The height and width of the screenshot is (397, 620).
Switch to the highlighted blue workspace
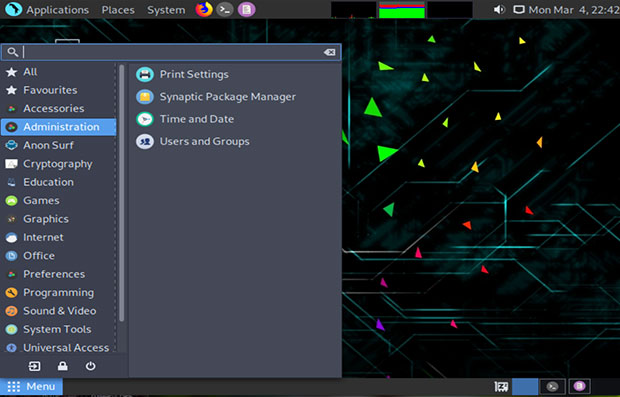(x=525, y=386)
